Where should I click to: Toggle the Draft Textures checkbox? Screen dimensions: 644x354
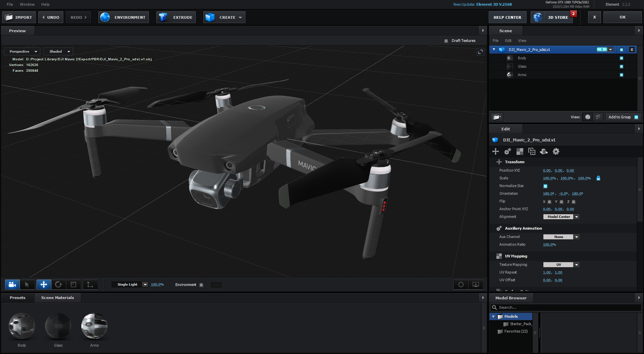tap(446, 41)
